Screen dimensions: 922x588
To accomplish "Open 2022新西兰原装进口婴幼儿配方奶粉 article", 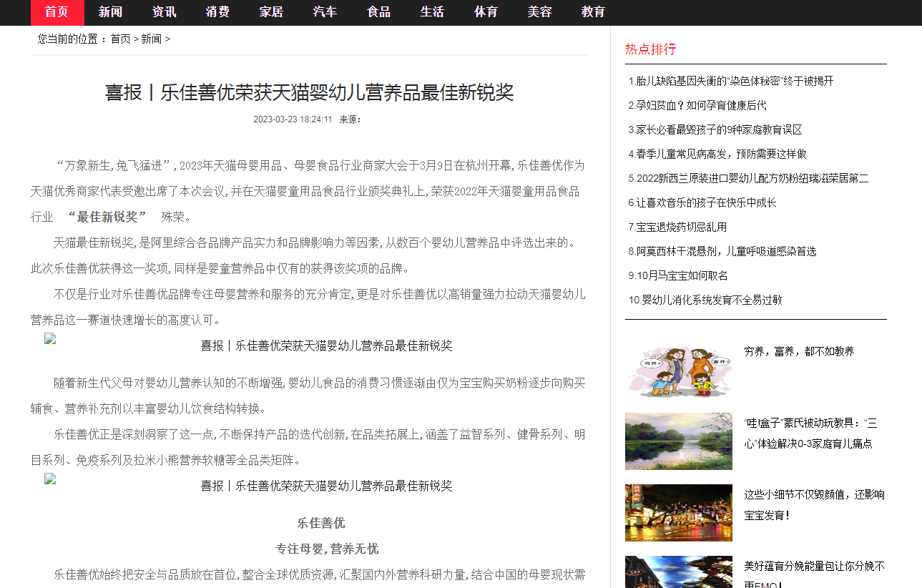I will point(752,178).
